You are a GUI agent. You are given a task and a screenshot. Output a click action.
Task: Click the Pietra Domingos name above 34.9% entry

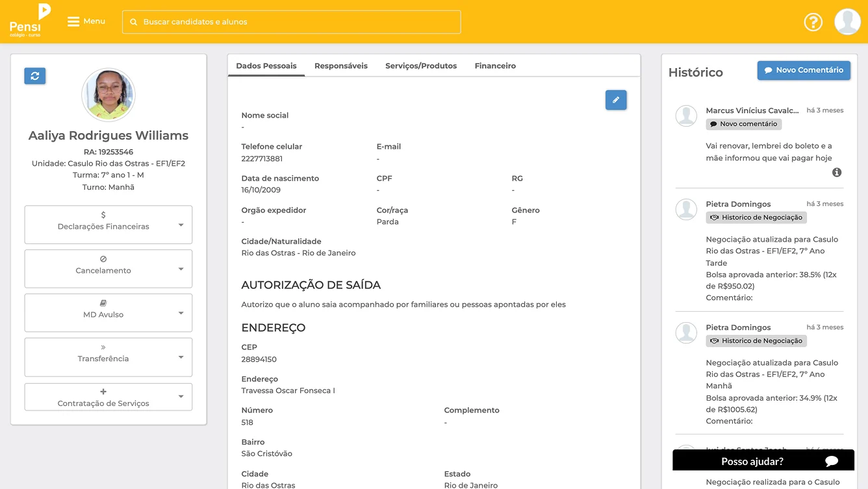[x=738, y=327]
